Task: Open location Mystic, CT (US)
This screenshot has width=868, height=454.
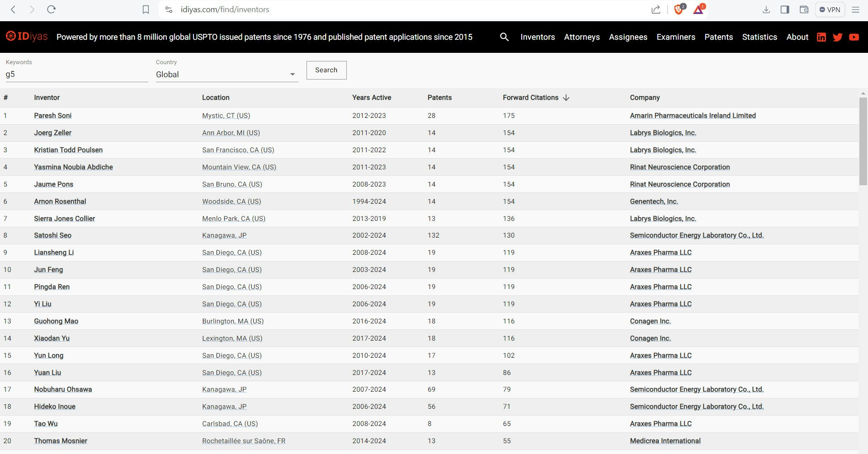Action: click(226, 116)
